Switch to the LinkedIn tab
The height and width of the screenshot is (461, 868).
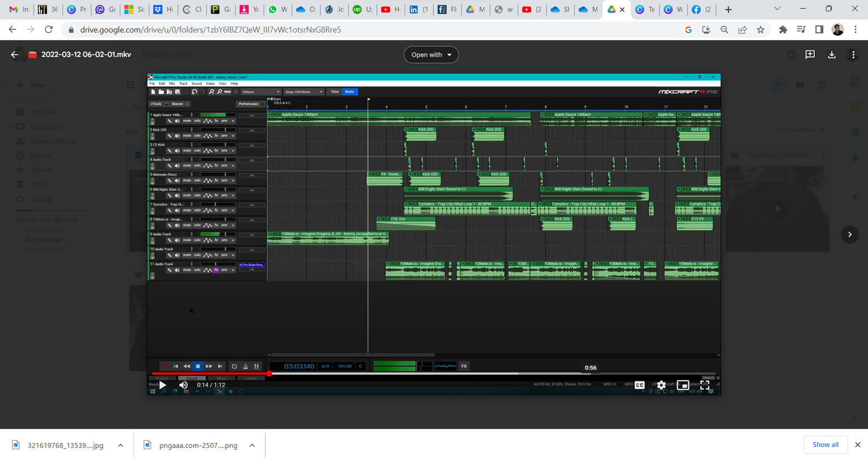419,10
